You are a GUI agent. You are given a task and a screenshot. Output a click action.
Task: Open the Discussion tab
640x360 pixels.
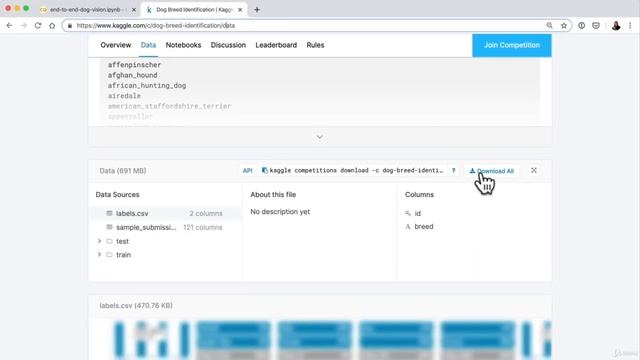pos(228,45)
